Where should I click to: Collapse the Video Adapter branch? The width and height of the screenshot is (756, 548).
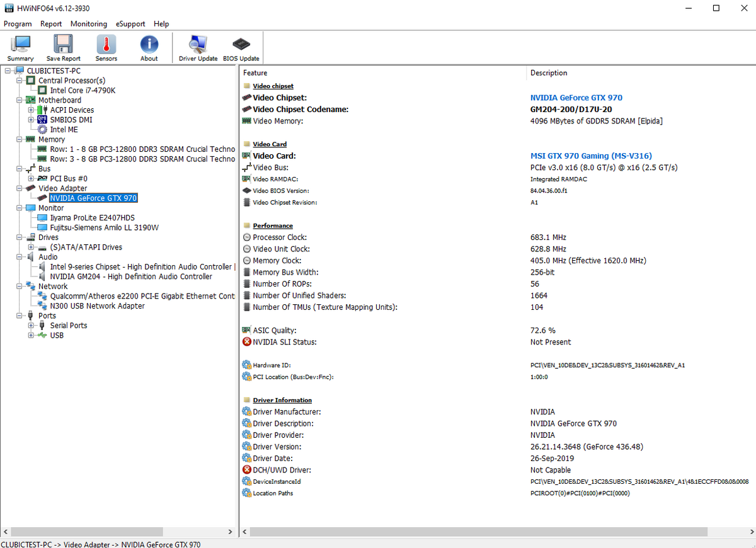(19, 188)
